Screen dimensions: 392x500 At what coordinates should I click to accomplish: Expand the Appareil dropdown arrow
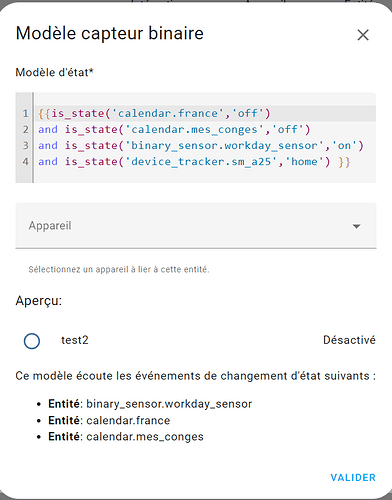click(356, 226)
